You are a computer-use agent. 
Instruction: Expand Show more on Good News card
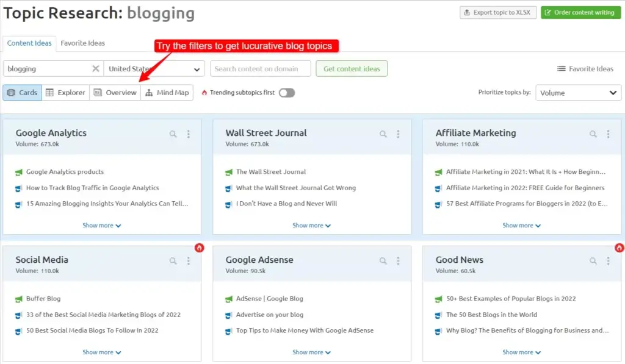[x=521, y=352]
